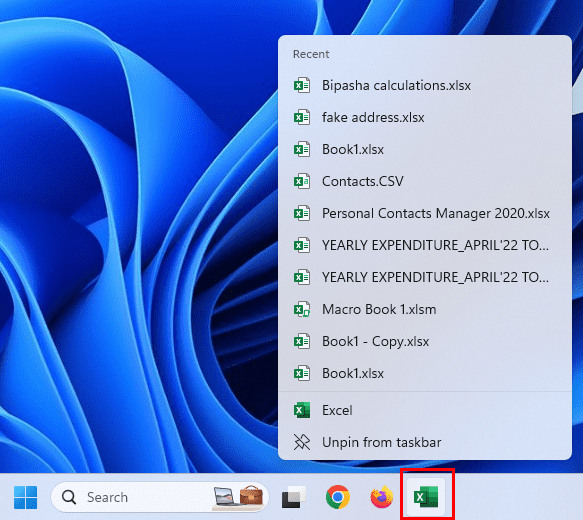Viewport: 583px width, 520px height.
Task: Open the Contacts.CSV recent file
Action: (425, 181)
